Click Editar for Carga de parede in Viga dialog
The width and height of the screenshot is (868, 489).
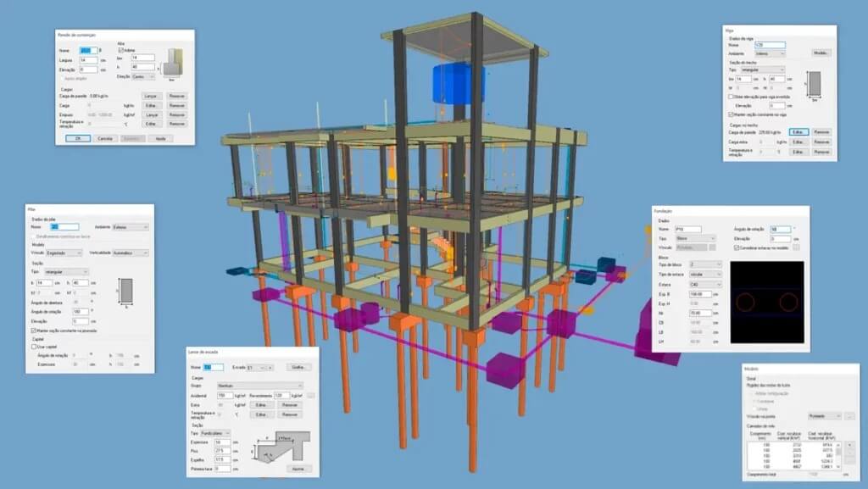point(798,132)
